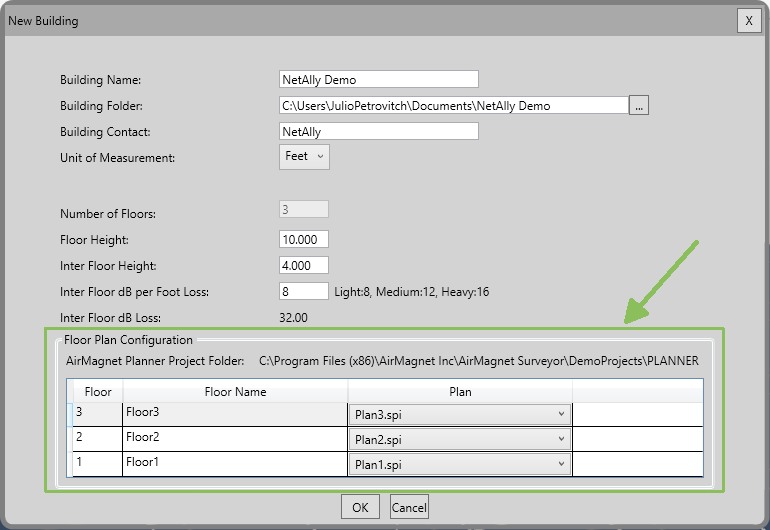The width and height of the screenshot is (770, 530).
Task: Edit Inter Floor dB per Foot Loss field
Action: tap(303, 291)
